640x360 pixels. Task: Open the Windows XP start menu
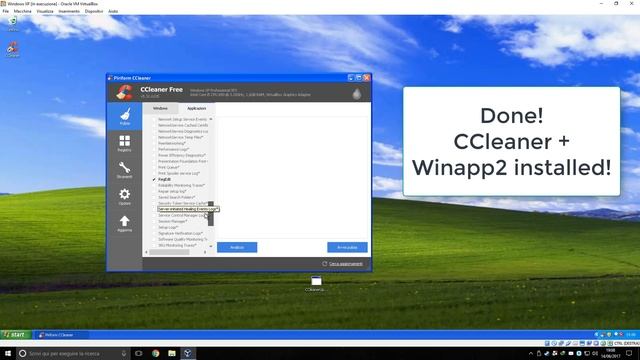pyautogui.click(x=16, y=335)
